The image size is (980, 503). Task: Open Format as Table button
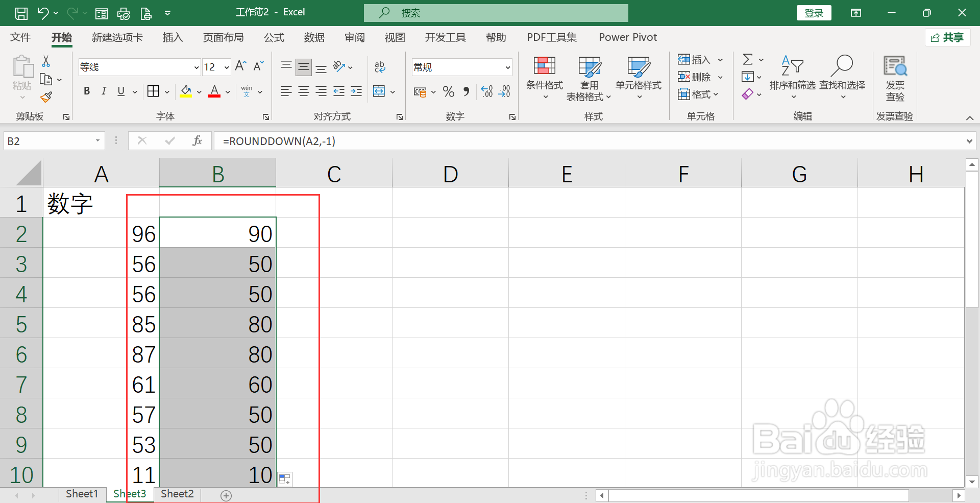pos(589,78)
